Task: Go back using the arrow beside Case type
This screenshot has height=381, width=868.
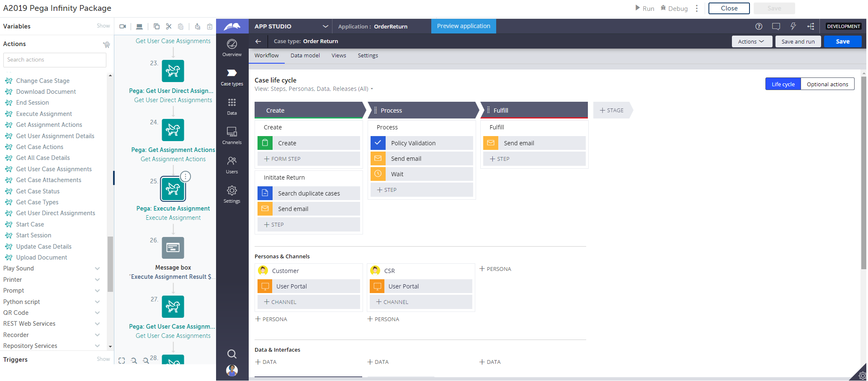Action: coord(258,41)
